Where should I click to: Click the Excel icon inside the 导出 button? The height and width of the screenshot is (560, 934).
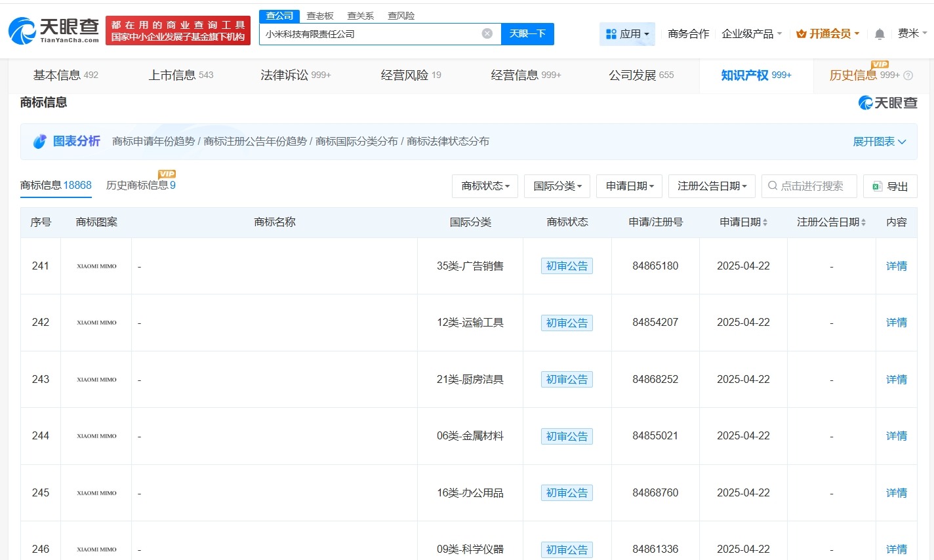click(877, 186)
